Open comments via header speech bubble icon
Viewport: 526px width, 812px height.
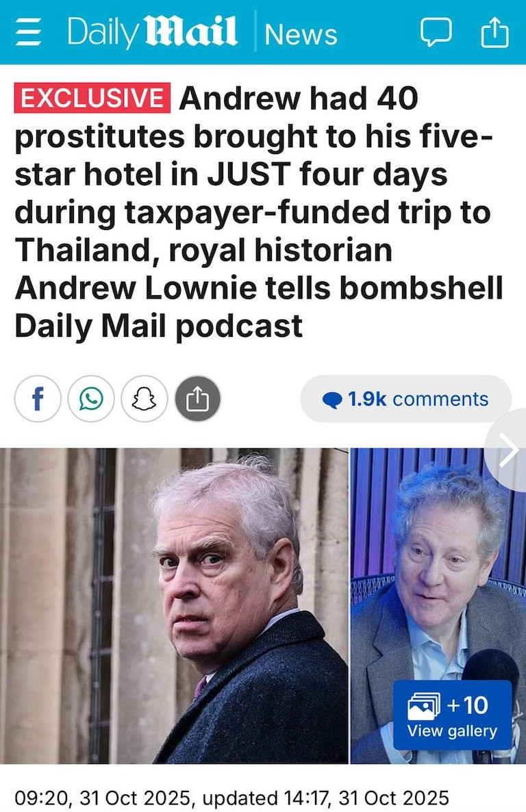coord(436,32)
